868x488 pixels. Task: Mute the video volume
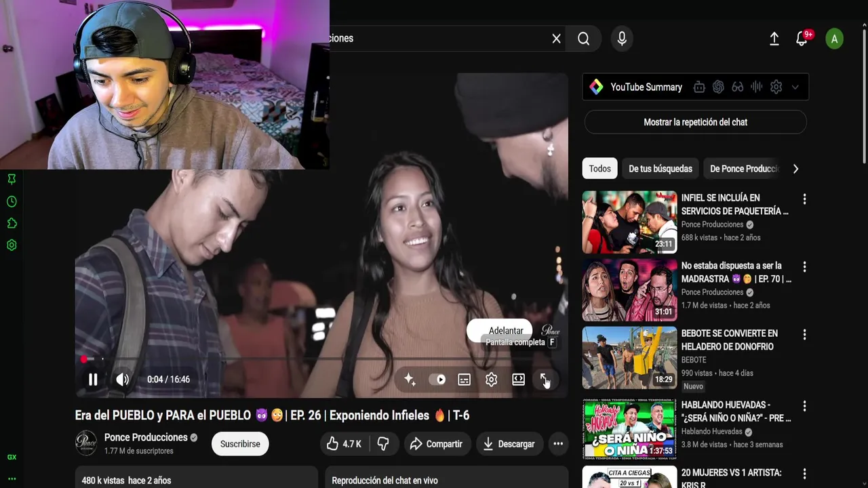click(122, 380)
